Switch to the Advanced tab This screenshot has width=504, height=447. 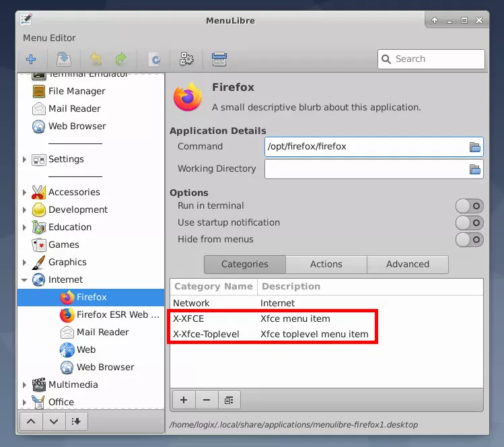point(408,265)
